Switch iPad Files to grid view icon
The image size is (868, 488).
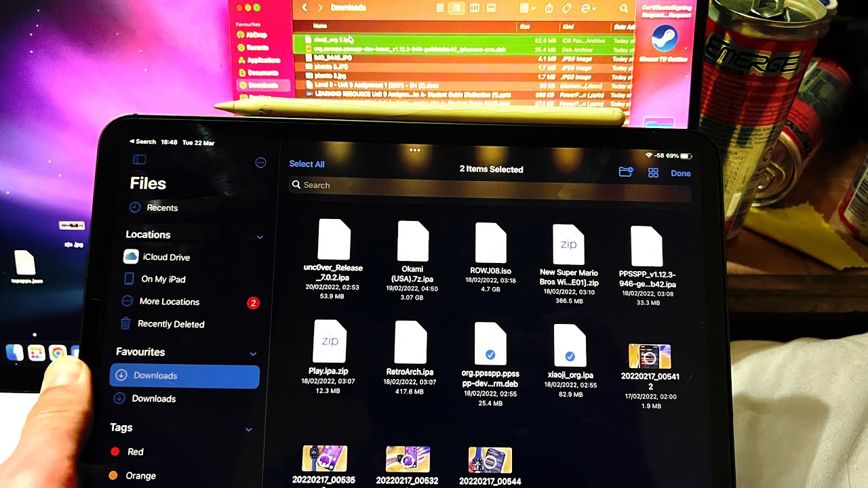coord(654,173)
